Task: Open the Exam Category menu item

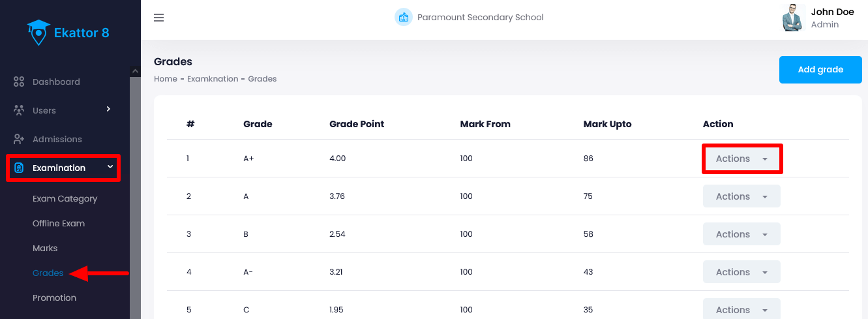Action: (65, 199)
